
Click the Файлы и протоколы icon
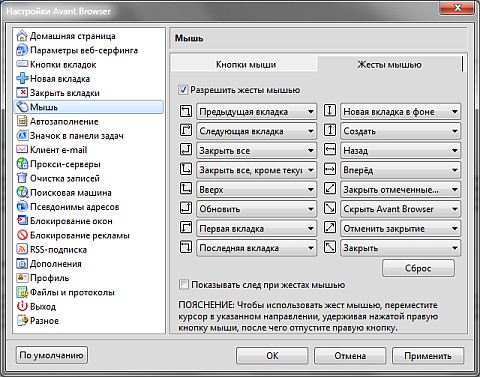22,292
